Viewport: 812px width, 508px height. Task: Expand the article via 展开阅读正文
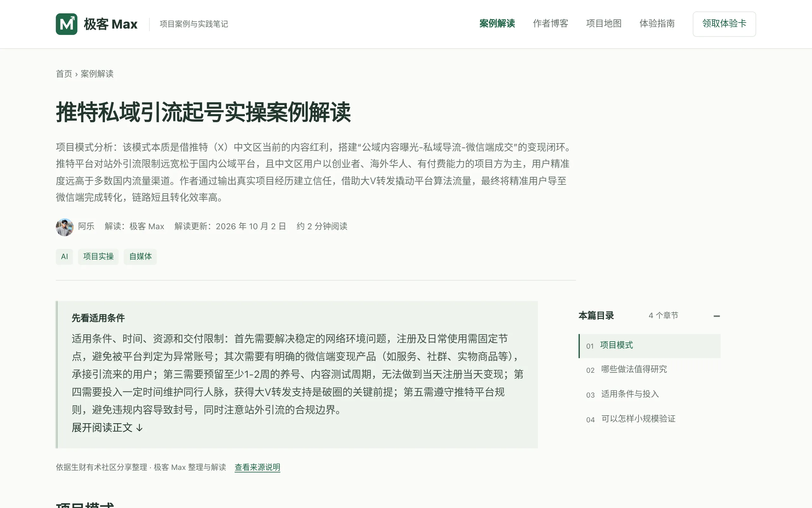(108, 428)
